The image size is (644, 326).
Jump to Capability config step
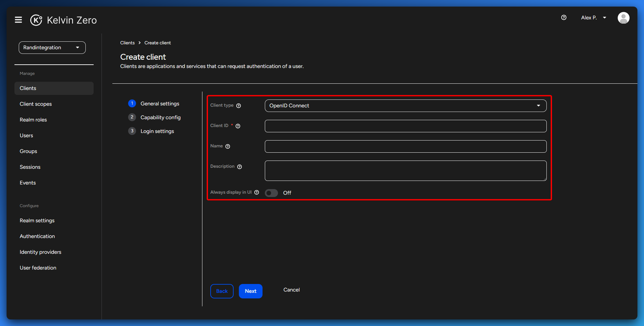(x=154, y=118)
